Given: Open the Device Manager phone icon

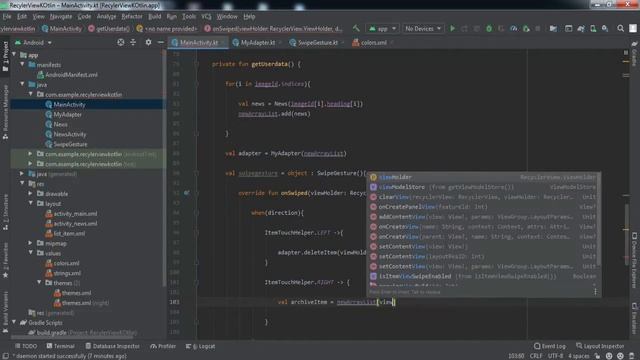Looking at the screenshot, I should pos(593,29).
